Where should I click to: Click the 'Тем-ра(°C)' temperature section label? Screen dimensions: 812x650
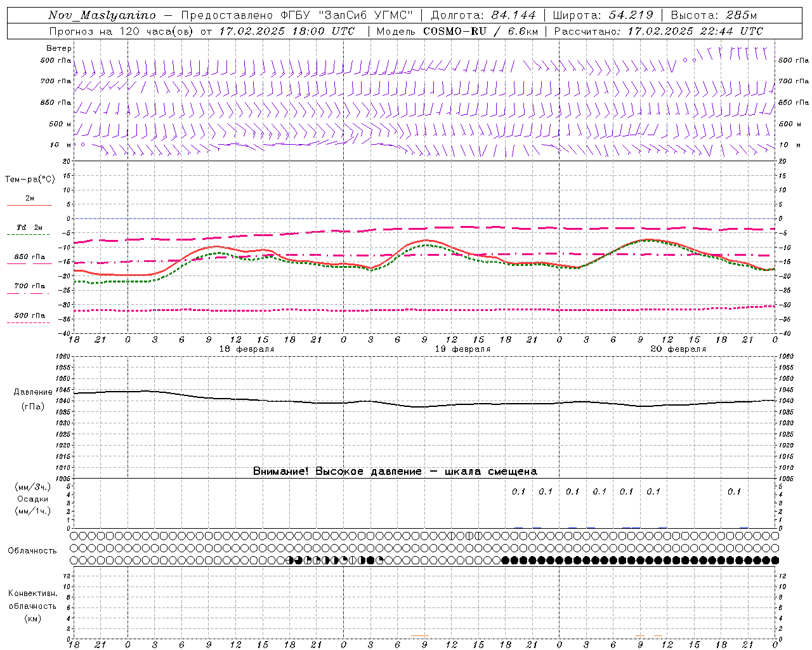pyautogui.click(x=30, y=179)
